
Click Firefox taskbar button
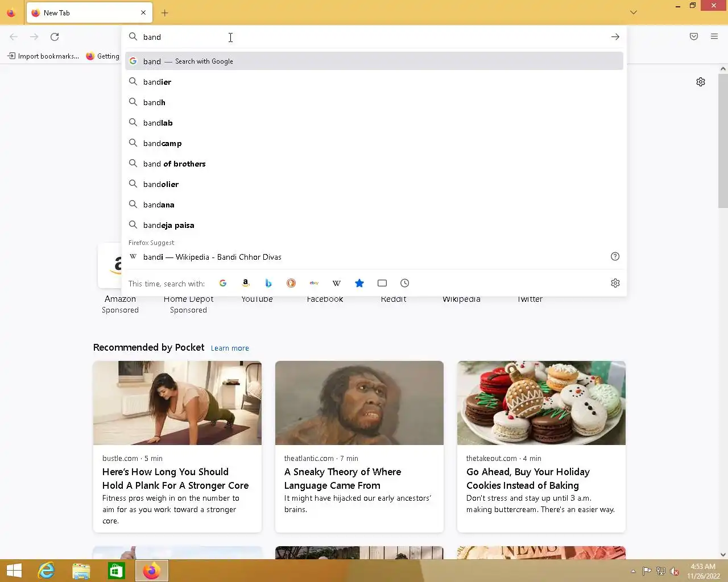[x=152, y=571]
